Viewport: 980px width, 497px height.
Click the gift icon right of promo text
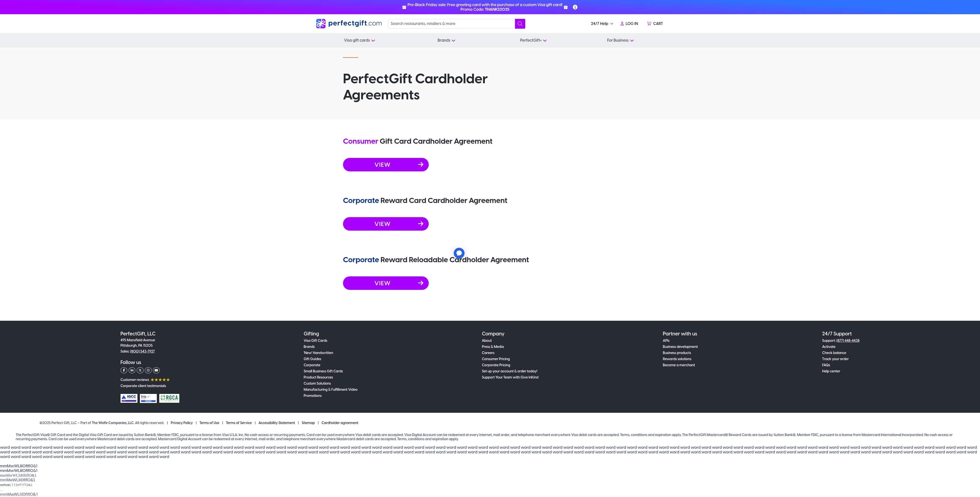pos(566,7)
